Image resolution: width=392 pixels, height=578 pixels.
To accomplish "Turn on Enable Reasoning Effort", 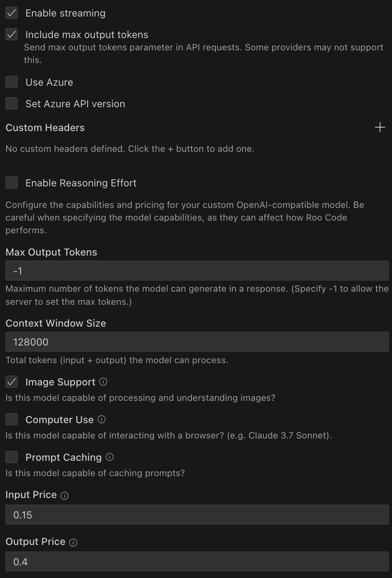I will point(12,183).
